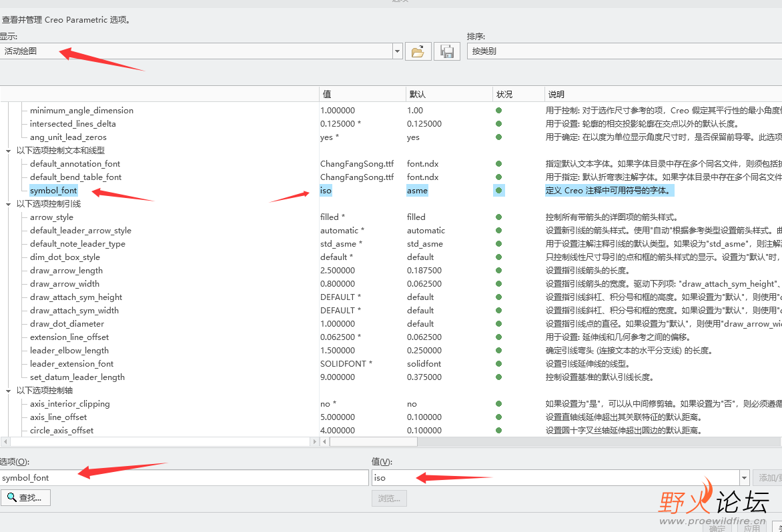Select the default_leader_arrow_style option
Viewport: 782px width, 532px height.
(x=81, y=231)
